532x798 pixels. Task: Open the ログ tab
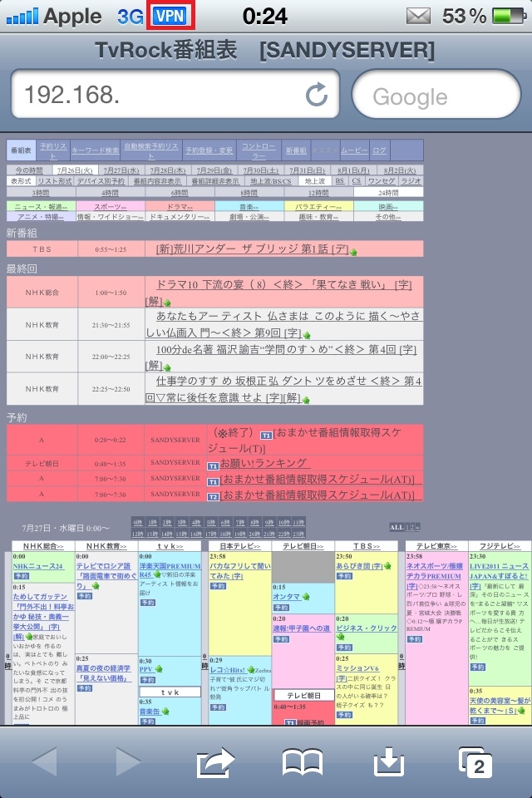point(379,150)
